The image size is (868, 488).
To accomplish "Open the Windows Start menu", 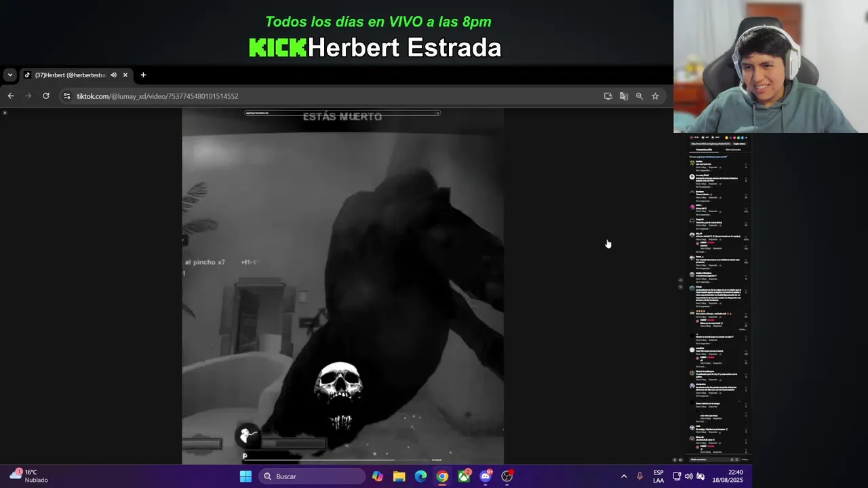I will pyautogui.click(x=245, y=476).
